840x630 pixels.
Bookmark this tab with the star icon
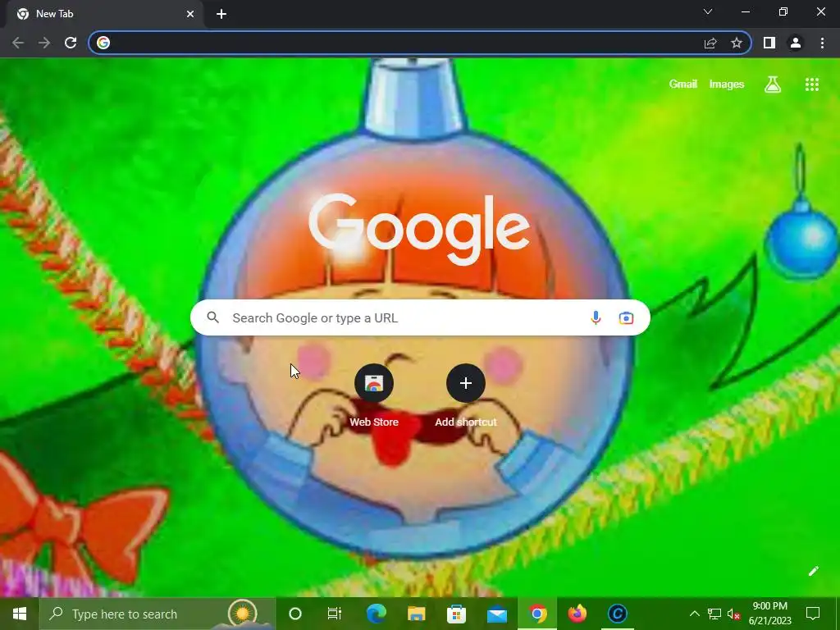[737, 43]
